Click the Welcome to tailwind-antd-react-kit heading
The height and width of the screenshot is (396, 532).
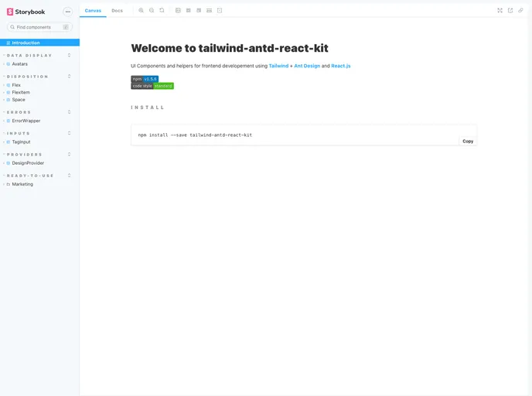(230, 48)
